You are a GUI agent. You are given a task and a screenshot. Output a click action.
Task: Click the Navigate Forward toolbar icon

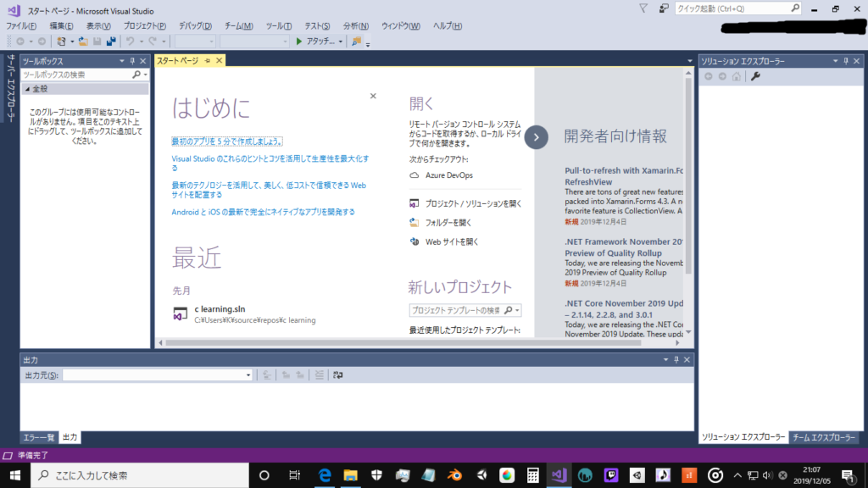tap(42, 42)
